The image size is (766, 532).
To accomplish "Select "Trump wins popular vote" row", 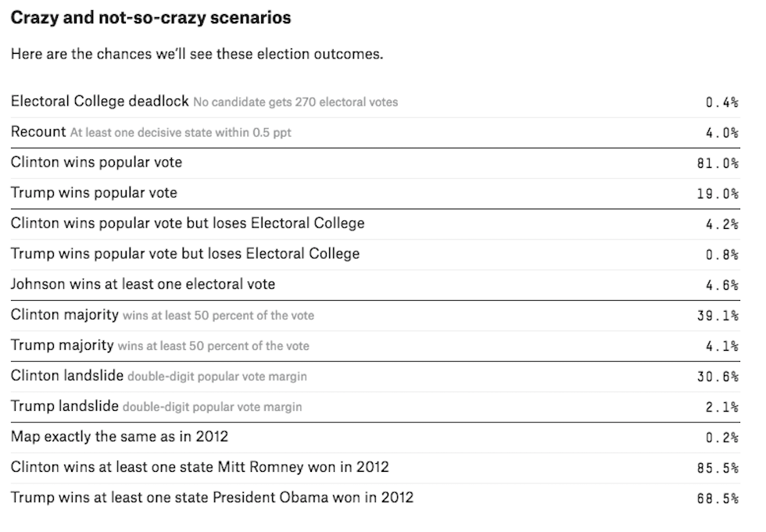I will point(94,193).
